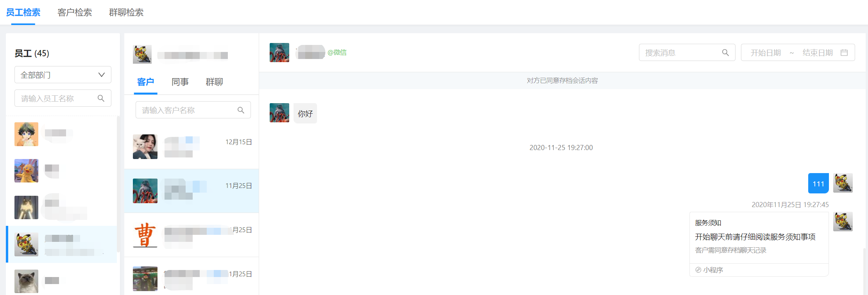The width and height of the screenshot is (868, 295).
Task: Click the customer name search magnifier icon
Action: 241,110
